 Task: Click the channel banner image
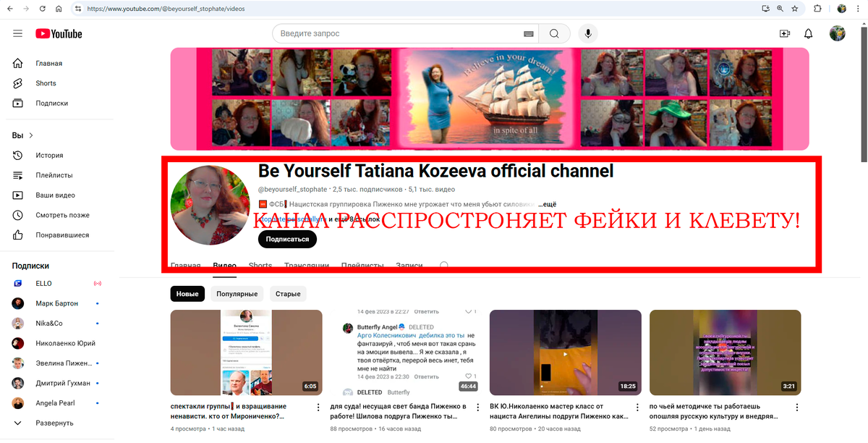point(490,98)
